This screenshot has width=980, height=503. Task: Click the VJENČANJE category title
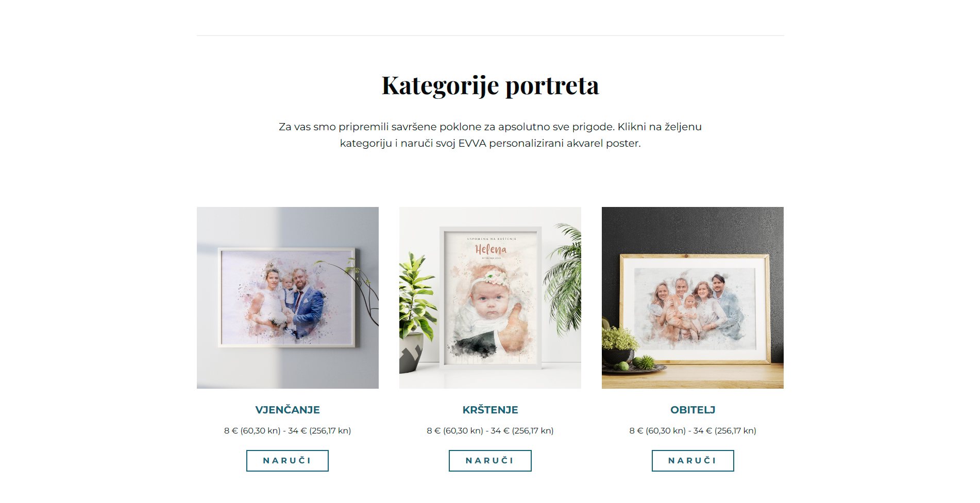[x=288, y=410]
